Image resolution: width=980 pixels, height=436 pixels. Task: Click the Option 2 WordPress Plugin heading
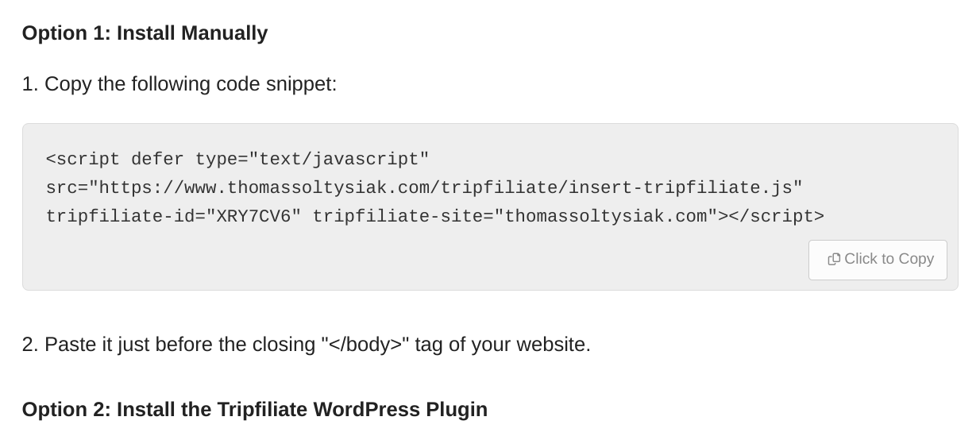point(254,410)
